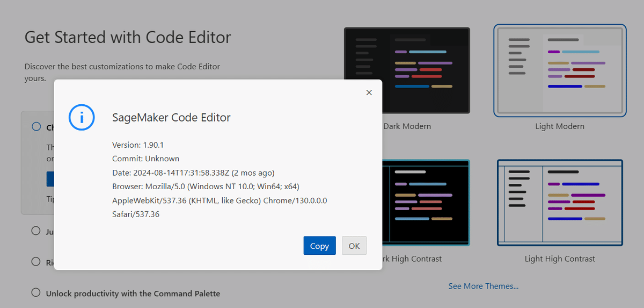The width and height of the screenshot is (644, 308).
Task: Apply the Light High Contrast theme preview
Action: coord(560,202)
